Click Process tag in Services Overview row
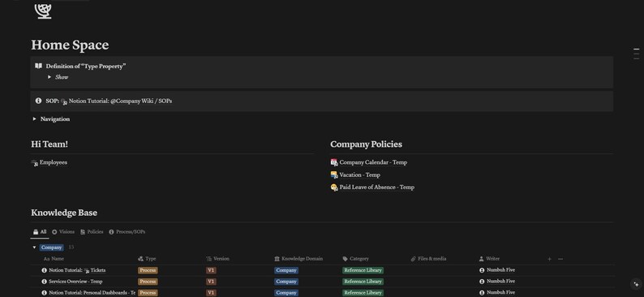 148,282
